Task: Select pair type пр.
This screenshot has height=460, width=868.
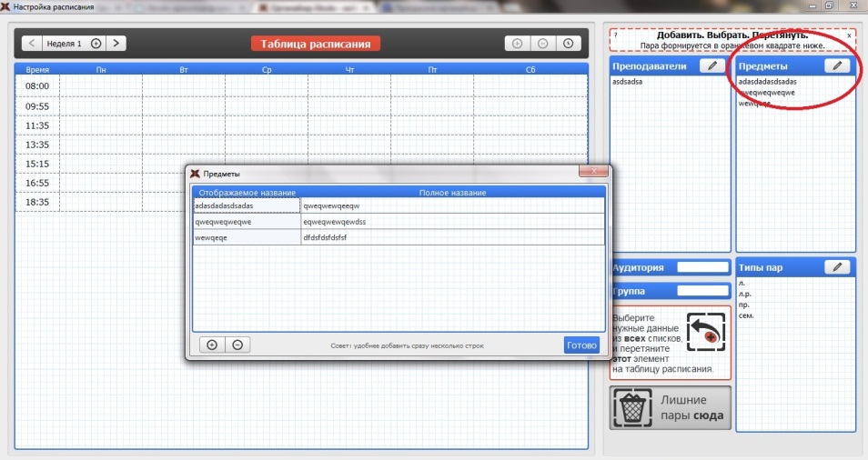Action: click(743, 305)
